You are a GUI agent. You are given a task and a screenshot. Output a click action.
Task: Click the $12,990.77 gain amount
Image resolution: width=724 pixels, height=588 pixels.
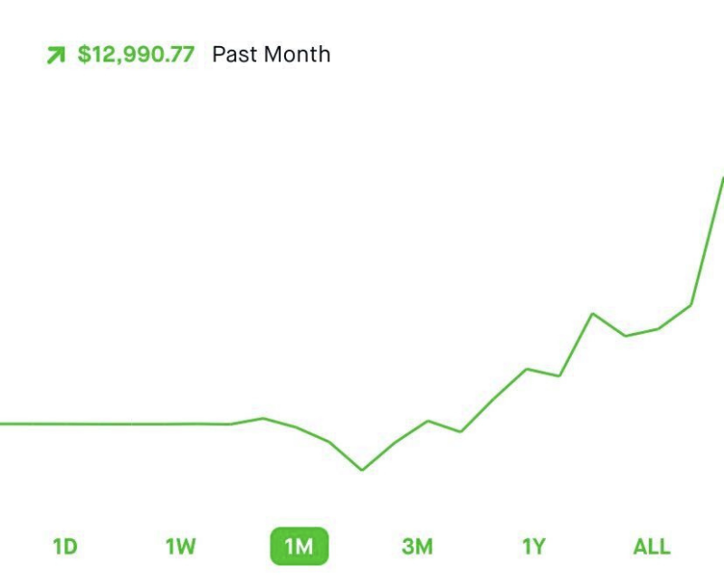click(x=136, y=54)
